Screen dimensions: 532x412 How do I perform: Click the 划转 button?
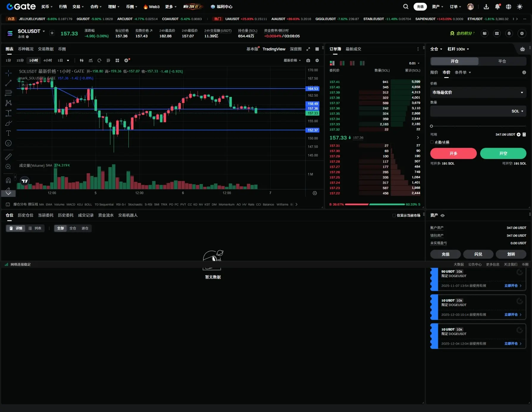pos(511,254)
